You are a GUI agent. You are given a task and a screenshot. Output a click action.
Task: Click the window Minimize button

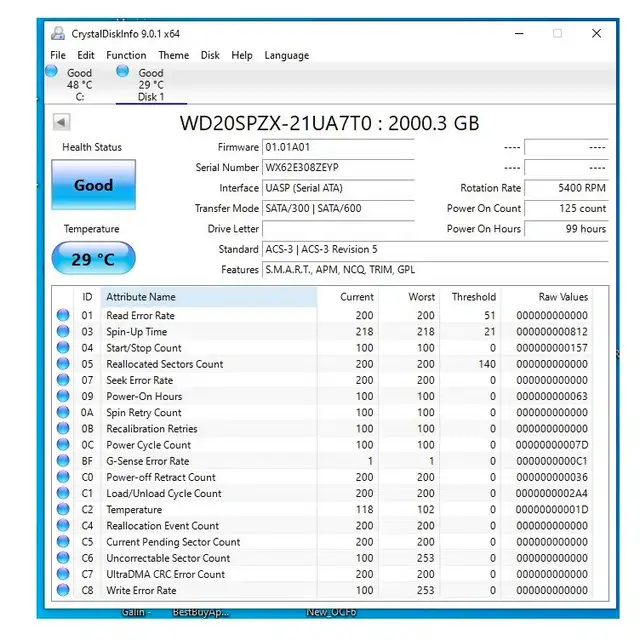519,33
